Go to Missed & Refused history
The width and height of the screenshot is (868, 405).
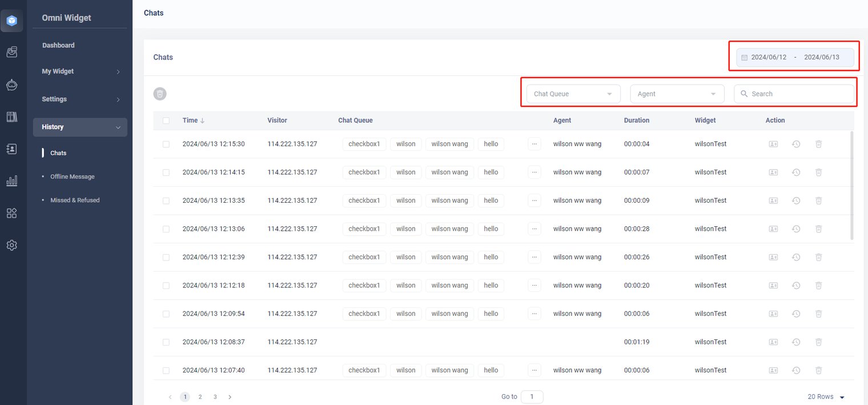[x=75, y=200]
